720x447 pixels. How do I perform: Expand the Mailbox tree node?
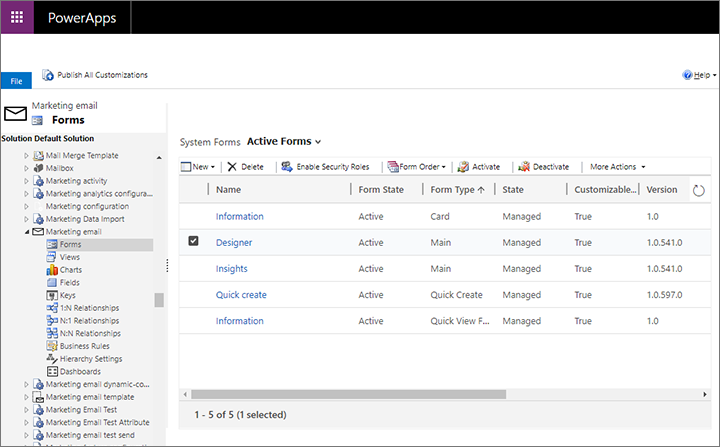tap(27, 169)
